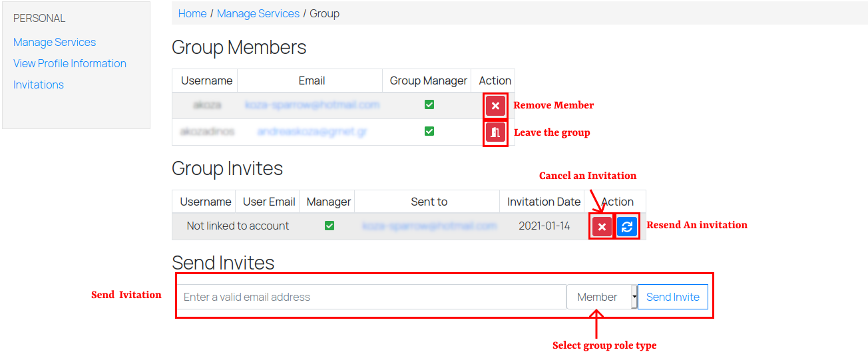Open View Profile Information in sidebar

(70, 63)
